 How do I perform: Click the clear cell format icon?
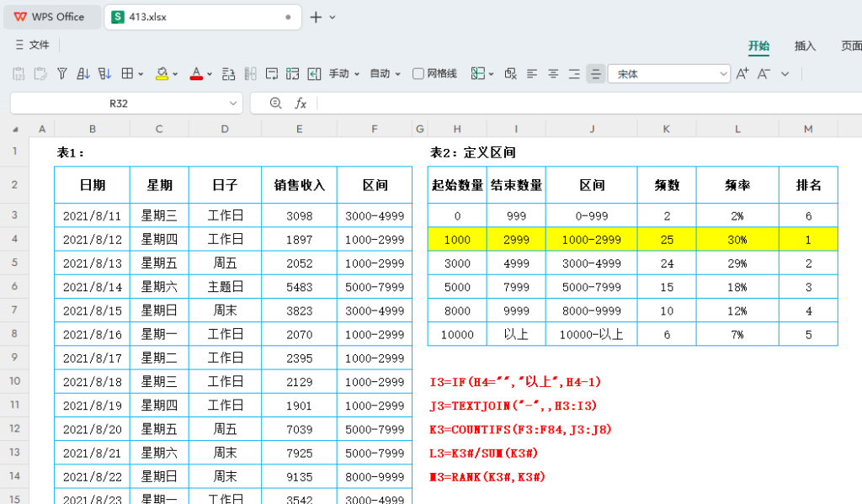(511, 74)
